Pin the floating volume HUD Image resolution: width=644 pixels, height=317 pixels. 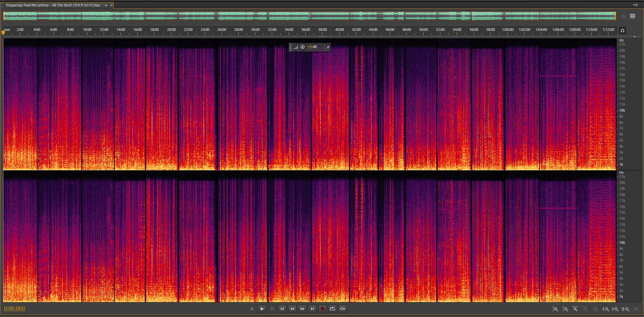(x=328, y=47)
